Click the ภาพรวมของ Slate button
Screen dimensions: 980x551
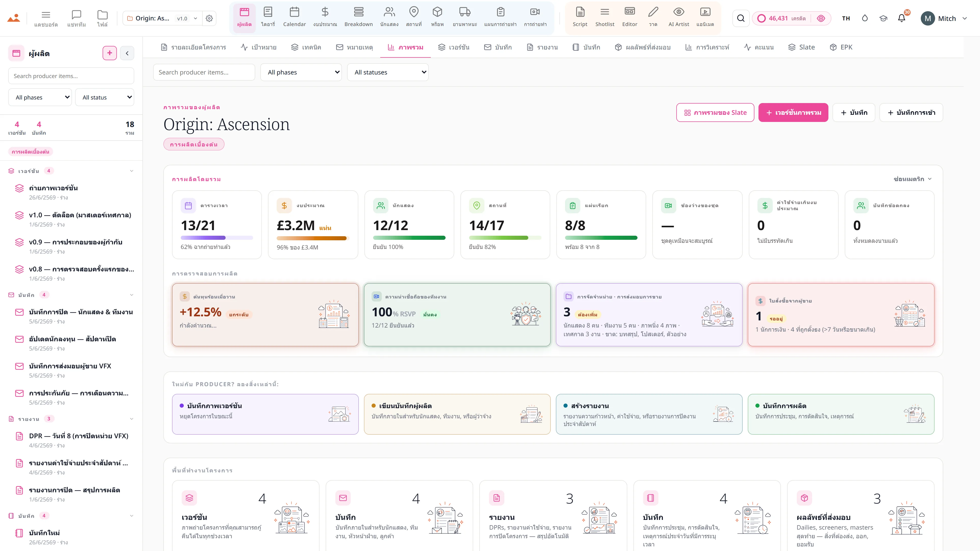tap(715, 112)
